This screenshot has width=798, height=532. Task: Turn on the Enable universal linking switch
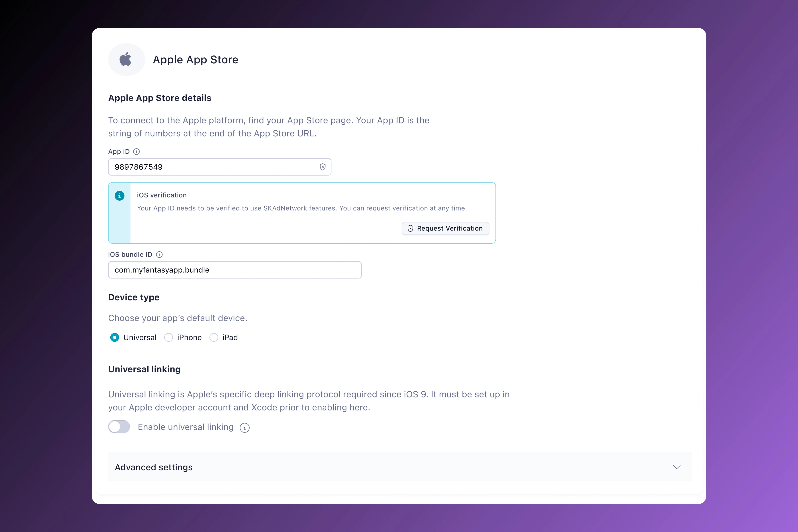(x=119, y=427)
